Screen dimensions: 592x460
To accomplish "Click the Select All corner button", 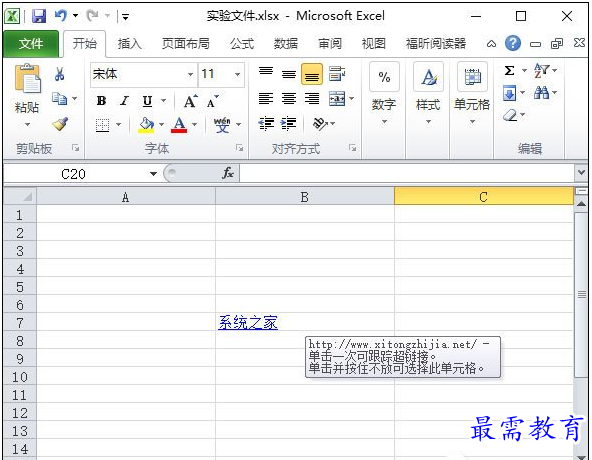I will point(20,197).
